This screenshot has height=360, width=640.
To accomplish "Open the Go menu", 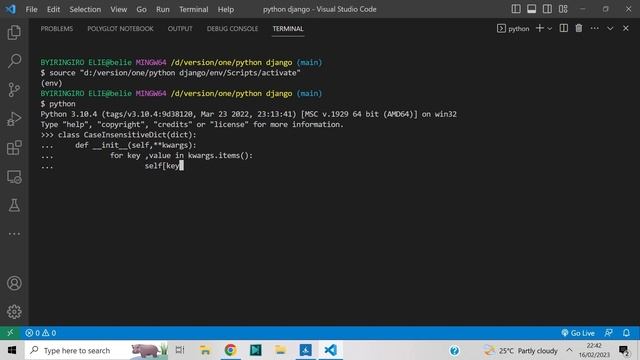I will pos(141,9).
